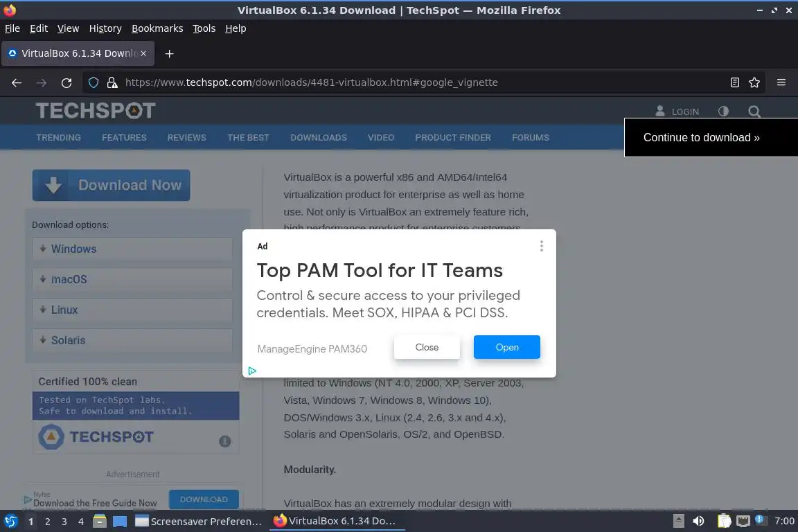Open the Edit menu
This screenshot has height=532, width=798.
(39, 28)
